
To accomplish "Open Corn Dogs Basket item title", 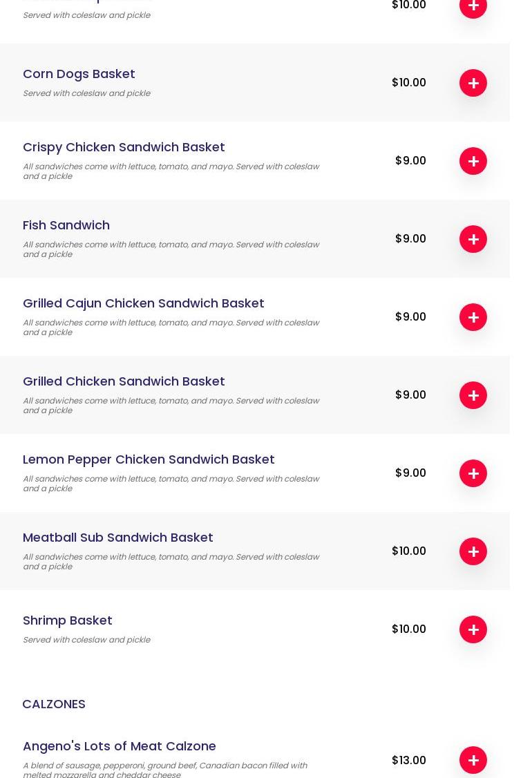I will click(79, 74).
